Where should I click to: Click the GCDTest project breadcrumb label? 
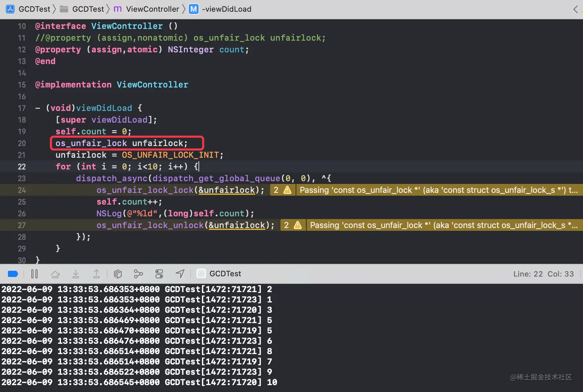click(x=34, y=9)
